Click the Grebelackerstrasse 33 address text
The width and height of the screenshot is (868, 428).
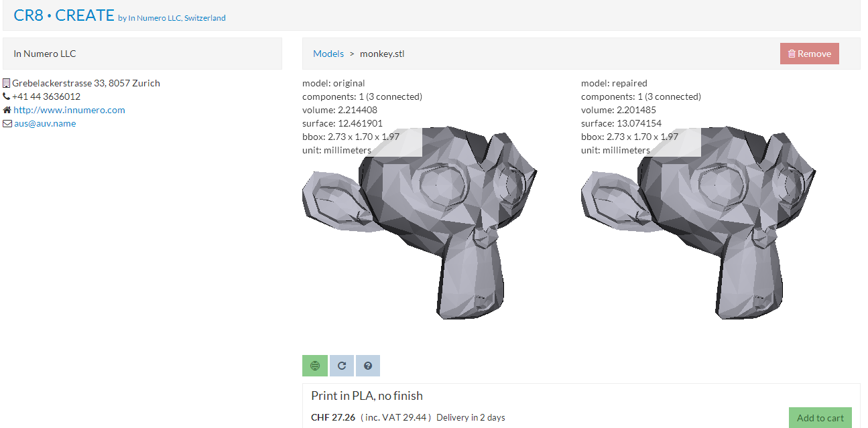tap(86, 83)
